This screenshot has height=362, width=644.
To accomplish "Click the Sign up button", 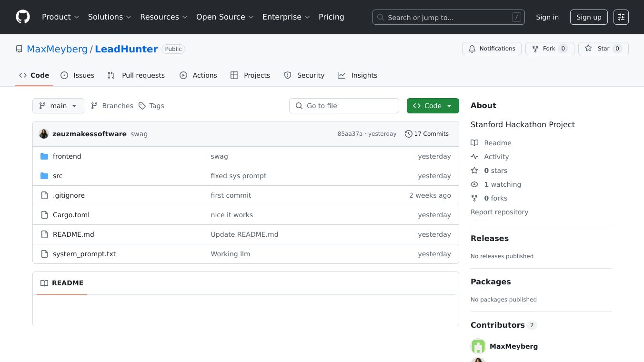I will (588, 17).
